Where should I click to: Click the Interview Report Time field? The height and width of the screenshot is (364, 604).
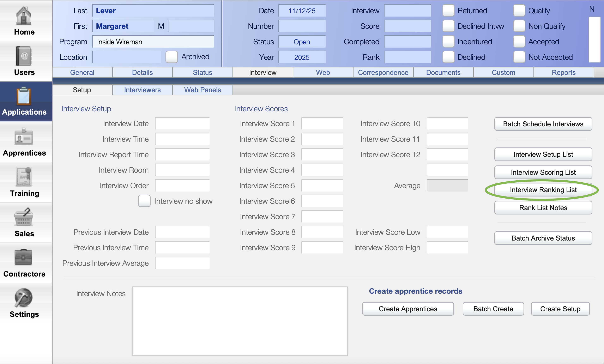pyautogui.click(x=182, y=154)
